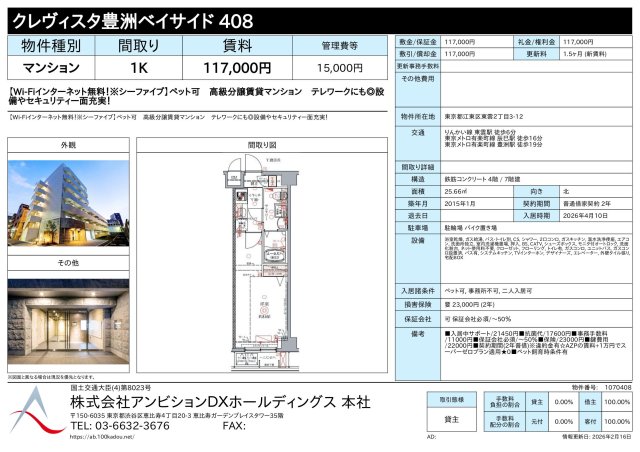
Task: Select the 物件種別 header cell
Action: tap(51, 45)
